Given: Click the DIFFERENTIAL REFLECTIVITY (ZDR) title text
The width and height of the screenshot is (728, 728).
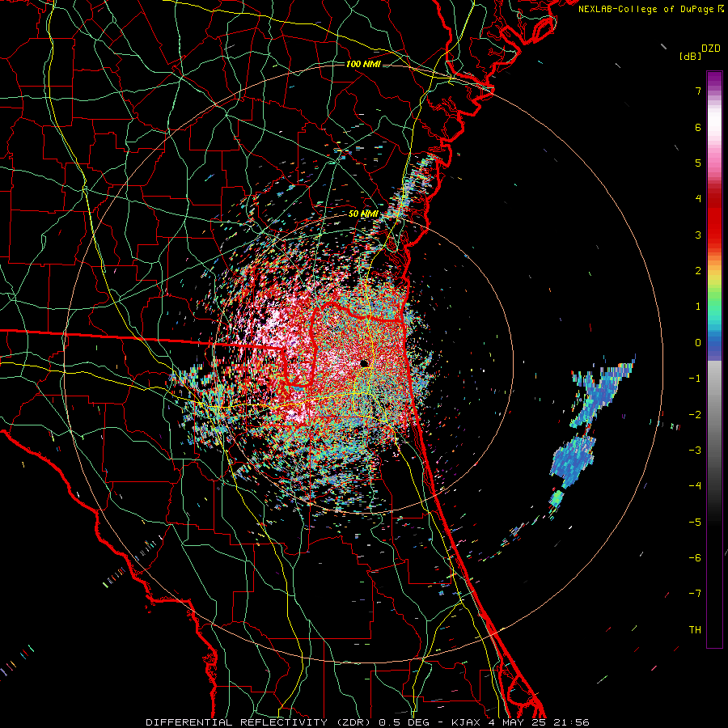Looking at the screenshot, I should (258, 722).
